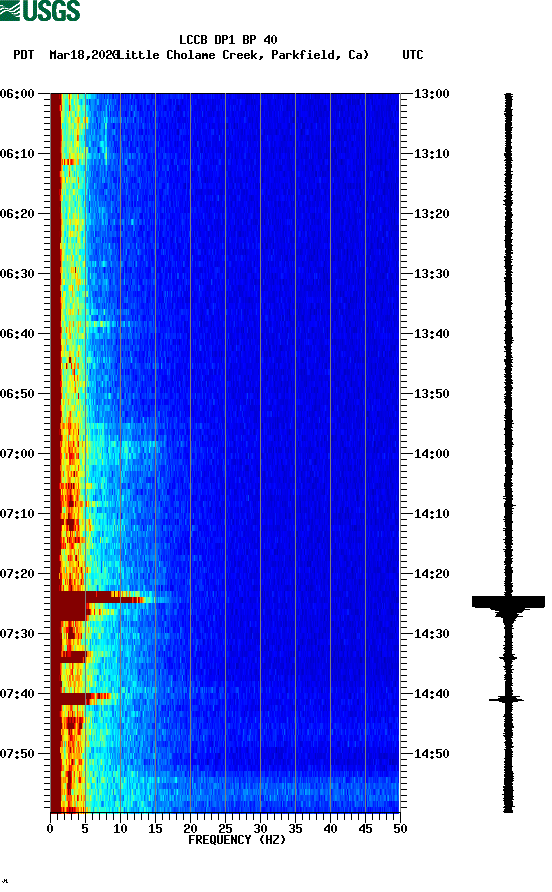Click the 'FREQUENCY (HZ)' axis label
Image resolution: width=552 pixels, height=892 pixels.
[x=237, y=840]
